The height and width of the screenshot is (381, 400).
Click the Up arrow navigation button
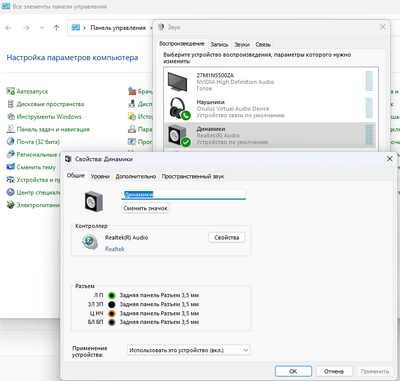coord(56,28)
